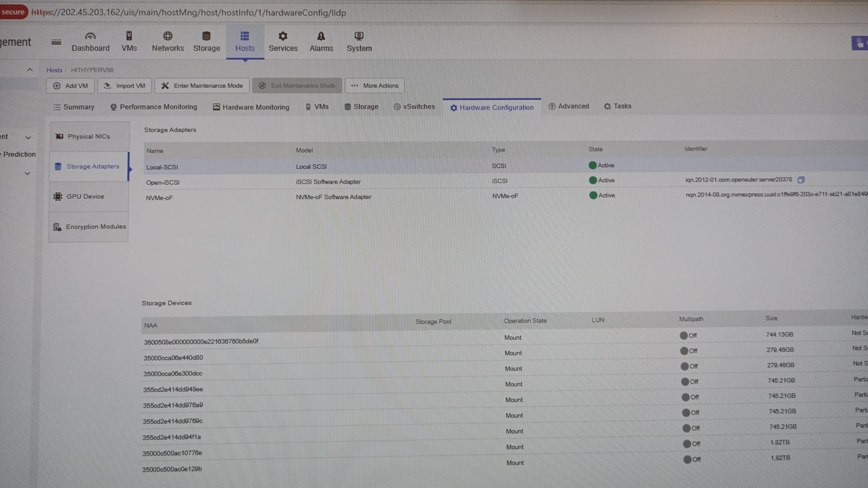
Task: Open the Alarms bell icon
Action: pos(321,36)
